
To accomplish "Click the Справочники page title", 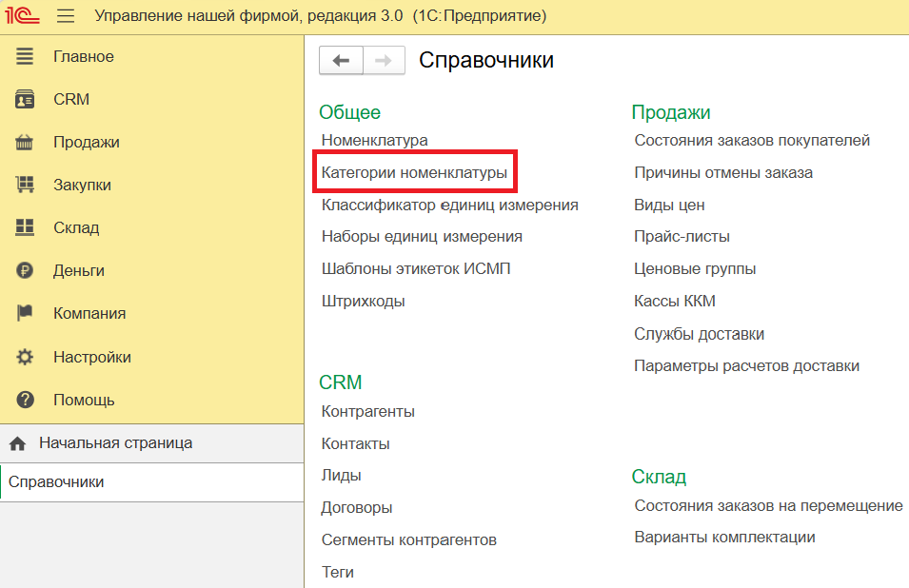I will click(x=486, y=60).
